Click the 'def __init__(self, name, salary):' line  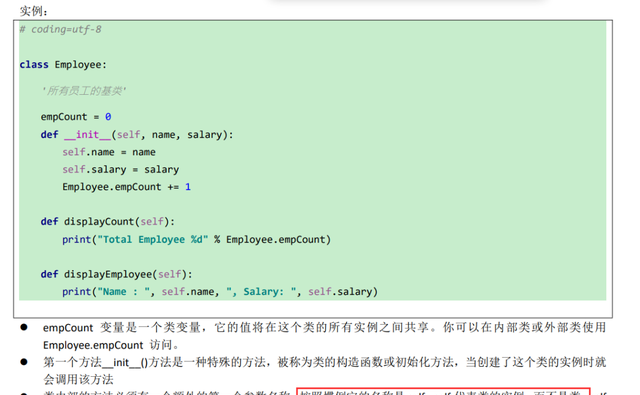[x=137, y=135]
